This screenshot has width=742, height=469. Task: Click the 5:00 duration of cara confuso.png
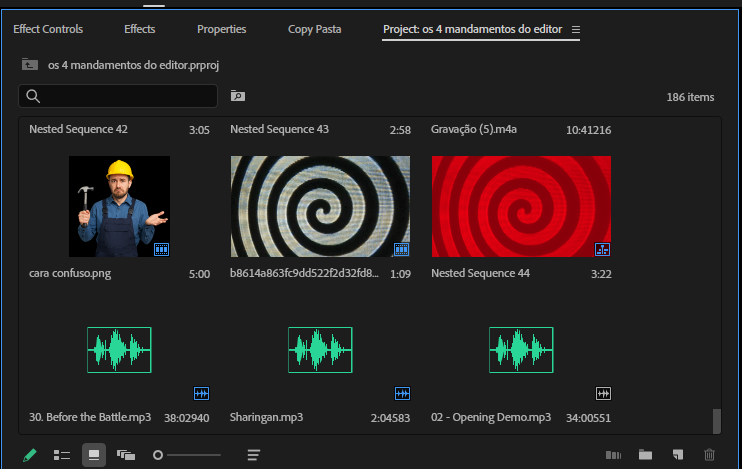pos(199,274)
